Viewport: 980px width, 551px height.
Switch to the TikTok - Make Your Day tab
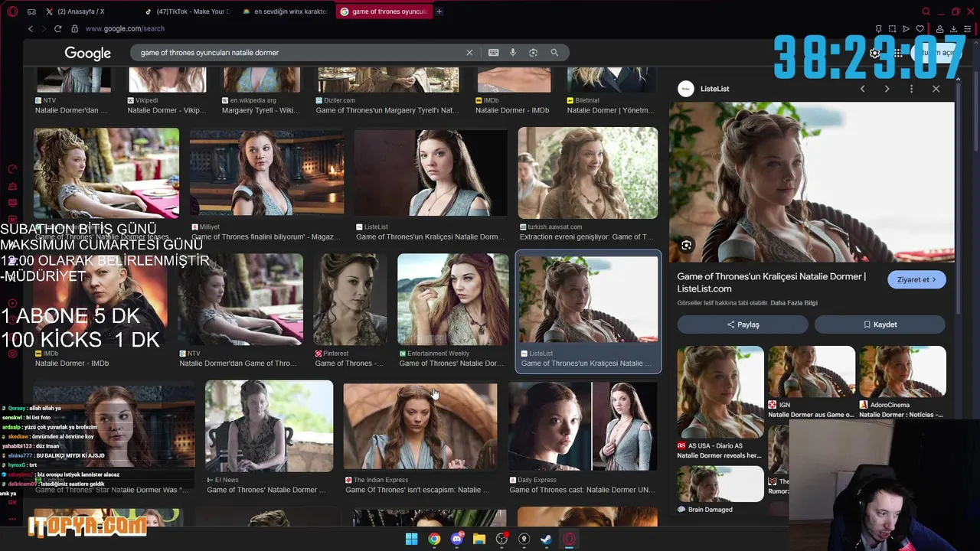click(188, 11)
